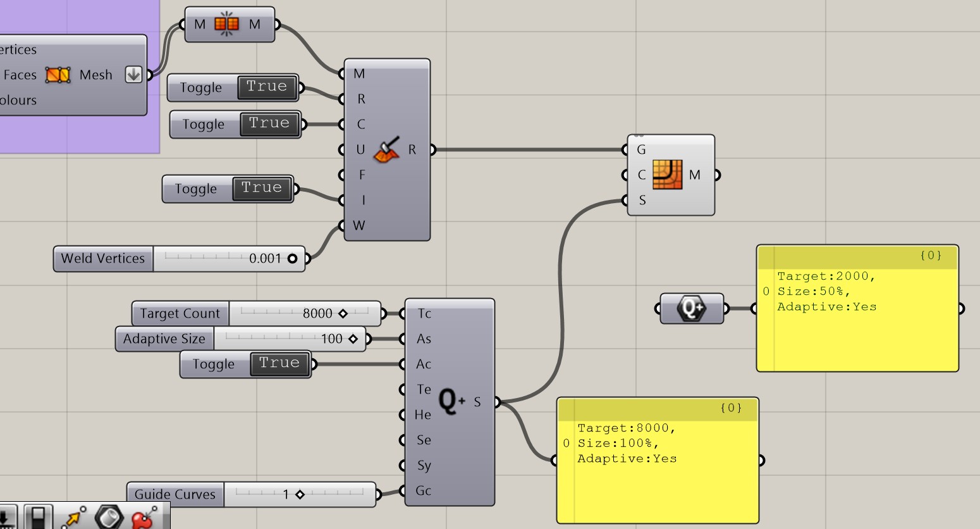Click the grip on the Weld Vertices slider

(291, 258)
